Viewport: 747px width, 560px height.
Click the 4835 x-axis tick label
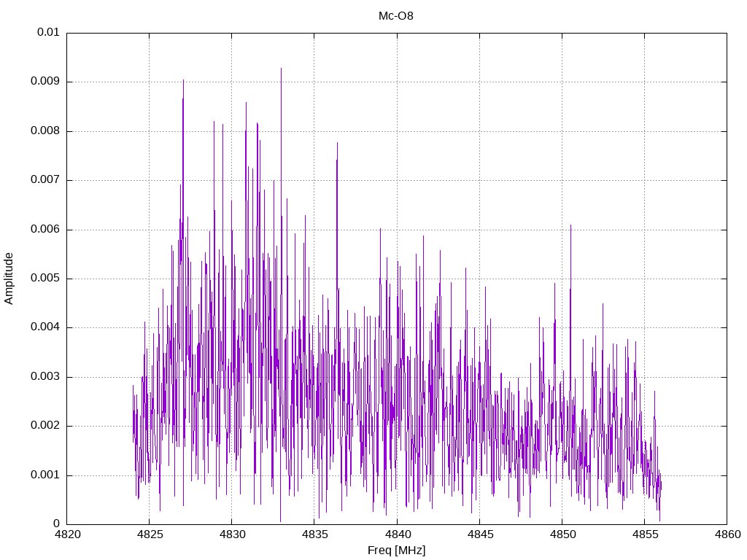314,534
